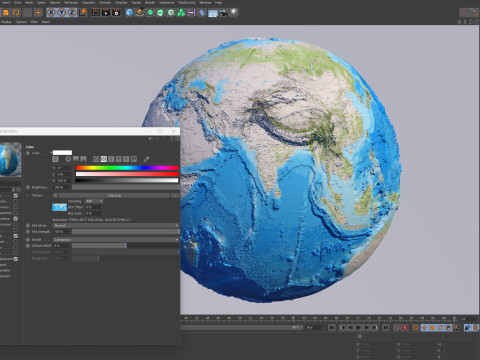Toggle the Y axis lock
This screenshot has width=480, height=360.
coord(62,13)
